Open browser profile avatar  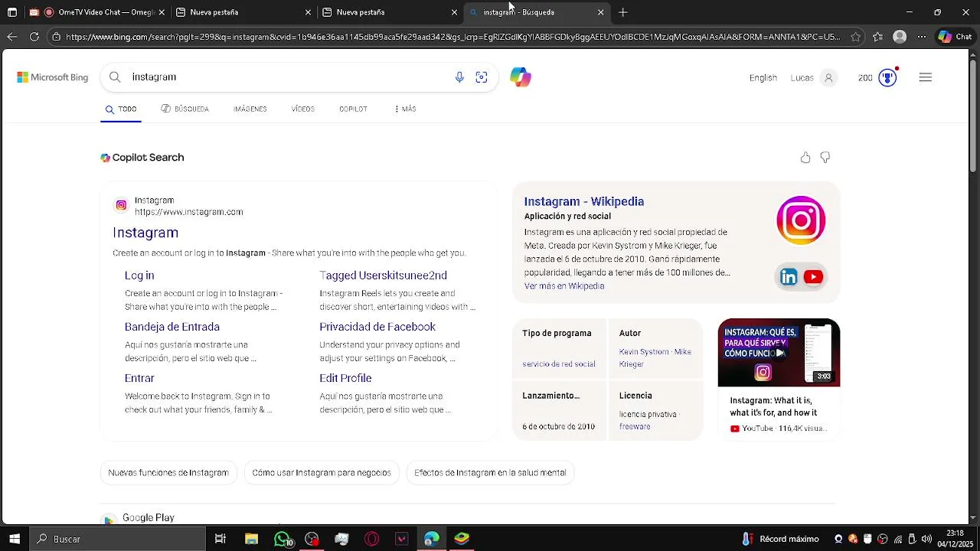pyautogui.click(x=900, y=37)
